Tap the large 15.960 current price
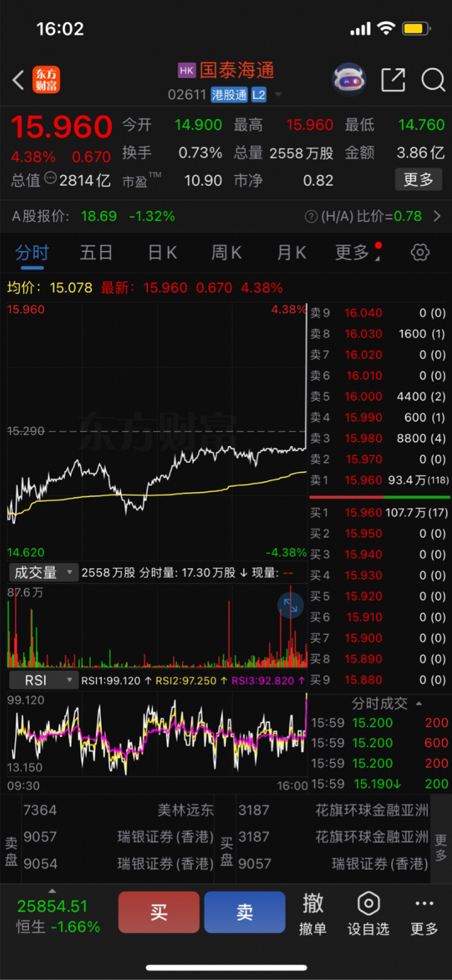 click(x=61, y=127)
